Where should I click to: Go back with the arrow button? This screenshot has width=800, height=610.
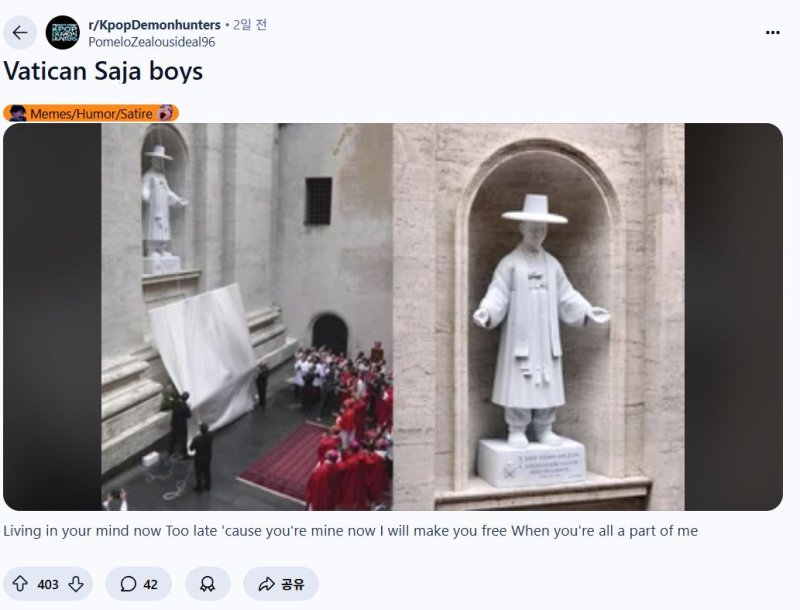point(20,33)
